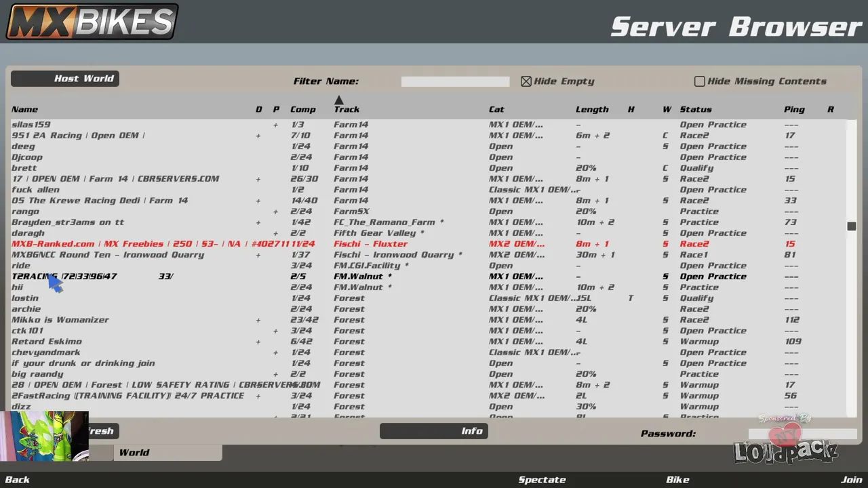Sort by the Ping column header
This screenshot has height=488, width=868.
point(794,109)
